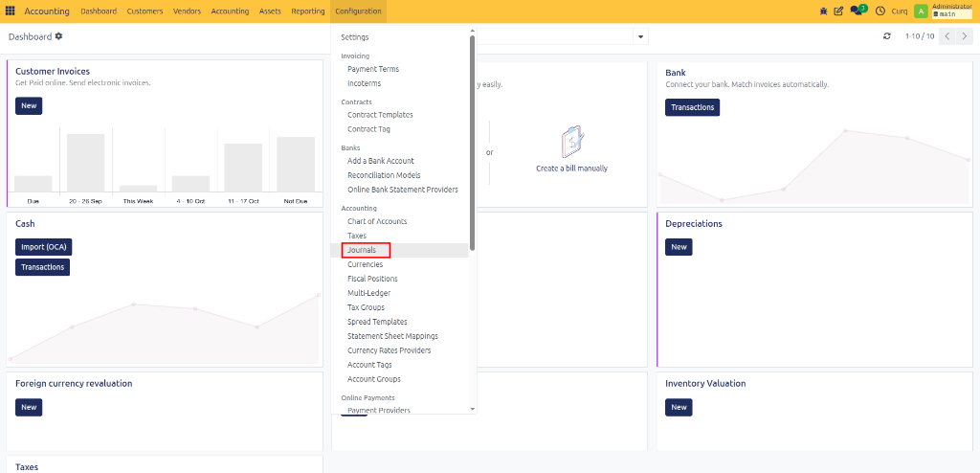Click Import (OCA) on Cash card
This screenshot has width=980, height=473.
click(44, 247)
